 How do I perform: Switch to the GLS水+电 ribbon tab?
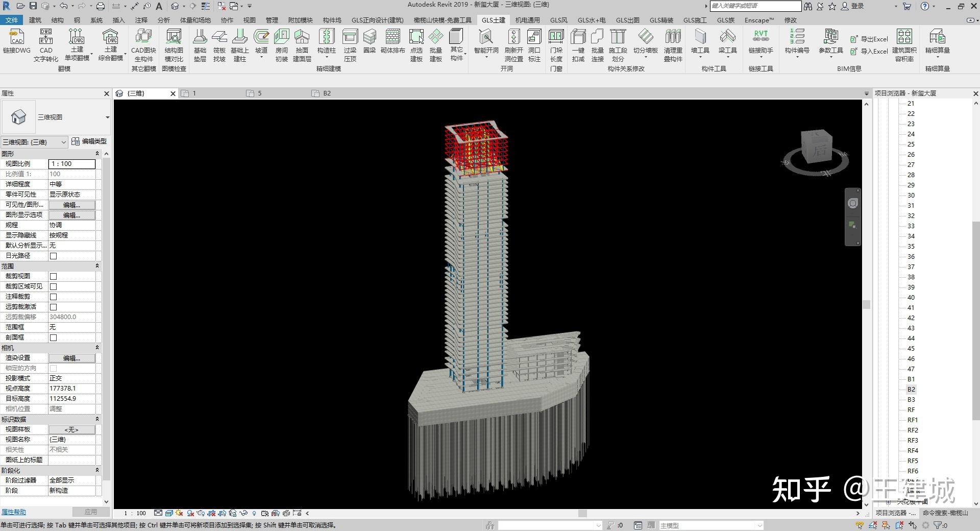(592, 20)
